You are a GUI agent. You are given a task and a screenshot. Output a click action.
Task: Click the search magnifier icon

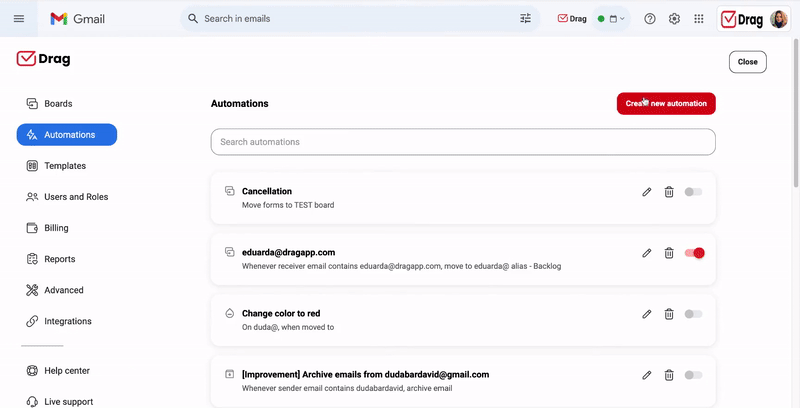click(x=193, y=19)
